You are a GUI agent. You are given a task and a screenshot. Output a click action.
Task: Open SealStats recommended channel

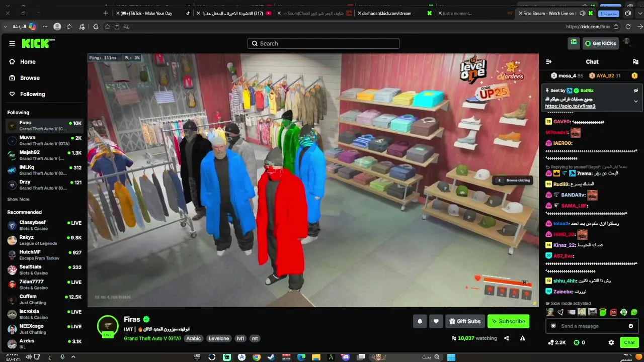[x=44, y=270]
